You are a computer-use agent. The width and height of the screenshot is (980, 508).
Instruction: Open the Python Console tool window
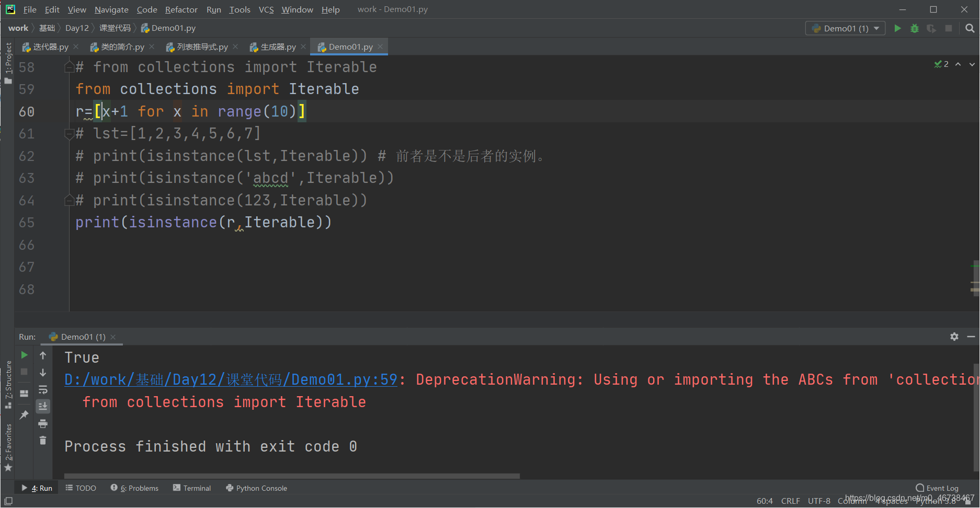(256, 488)
